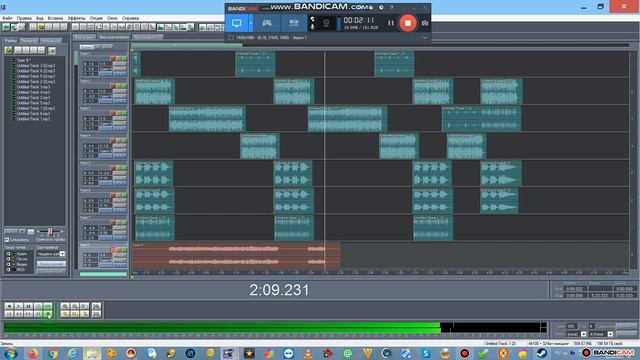Solo Track 2 with its yellow button
This screenshot has width=640, height=360.
(x=119, y=86)
